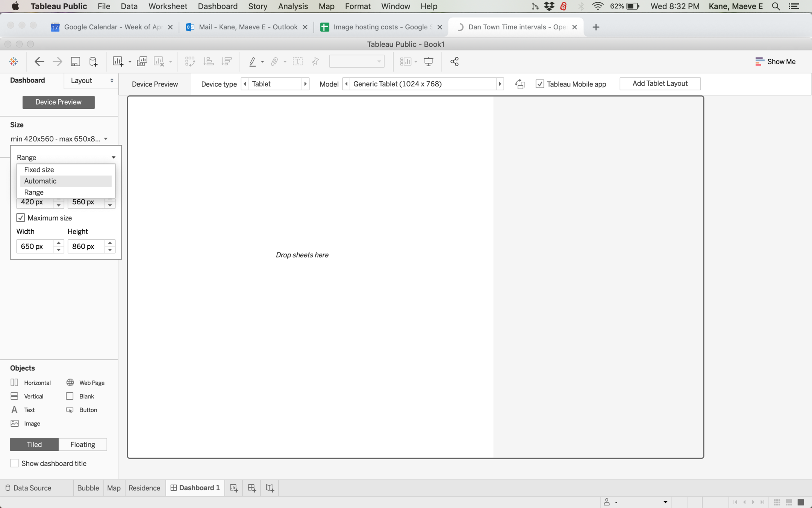Image resolution: width=812 pixels, height=508 pixels.
Task: Switch to the Residence sheet tab
Action: click(144, 488)
